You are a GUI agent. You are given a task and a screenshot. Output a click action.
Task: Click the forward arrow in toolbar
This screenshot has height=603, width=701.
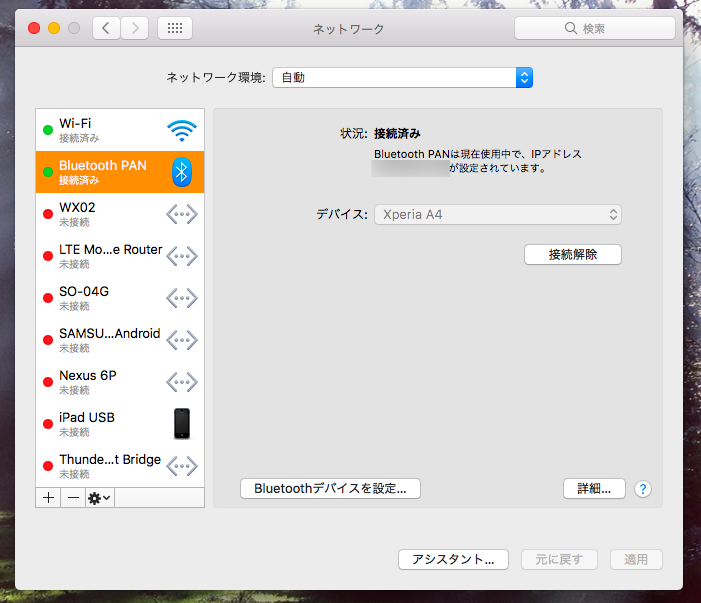(x=135, y=28)
